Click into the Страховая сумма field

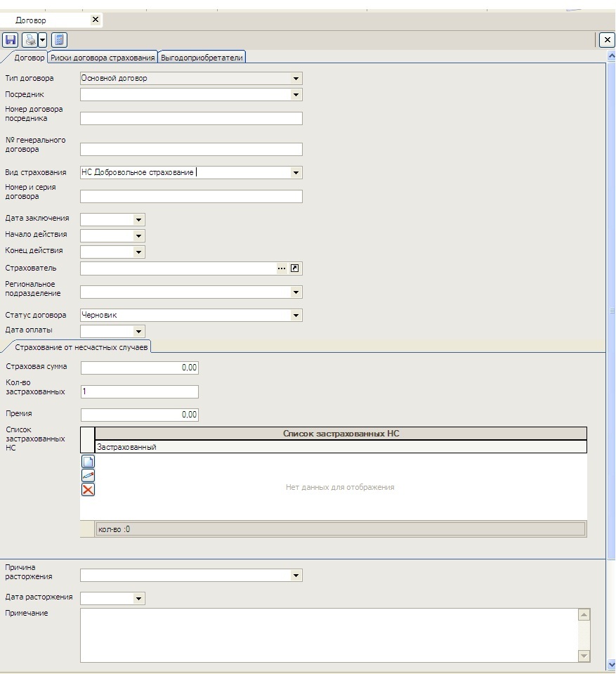(x=140, y=368)
